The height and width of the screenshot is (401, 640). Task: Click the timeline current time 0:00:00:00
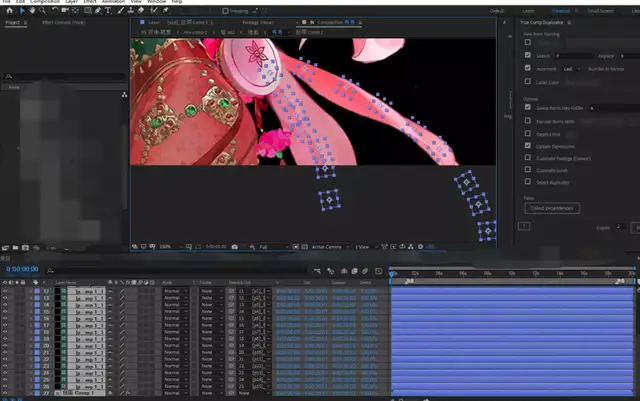[x=22, y=269]
